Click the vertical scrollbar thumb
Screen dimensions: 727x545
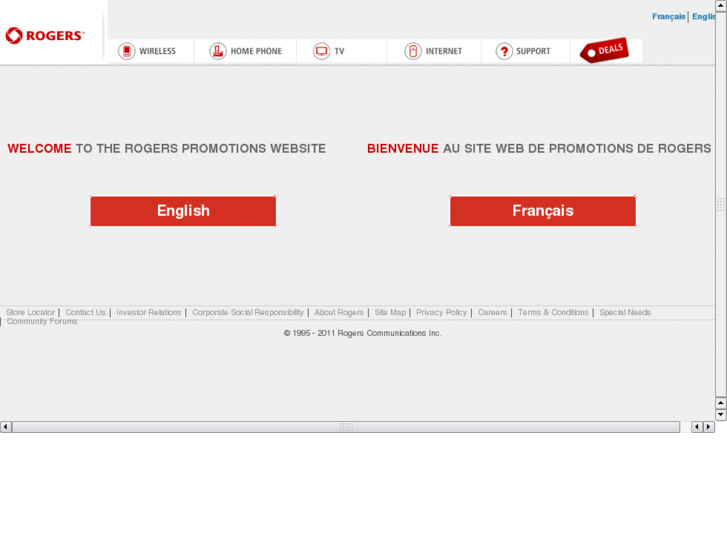[721, 204]
